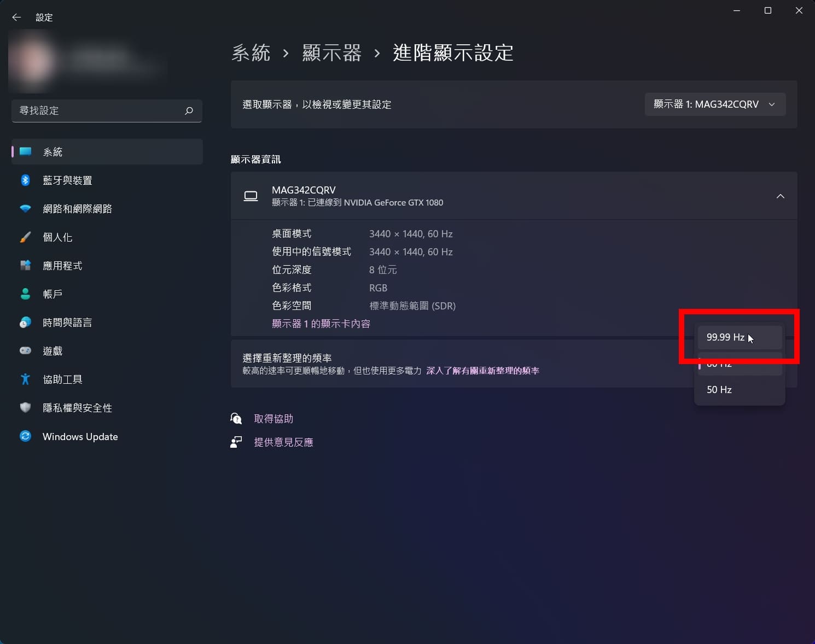This screenshot has width=815, height=644.
Task: Select the 帳戶 accounts icon
Action: (25, 294)
